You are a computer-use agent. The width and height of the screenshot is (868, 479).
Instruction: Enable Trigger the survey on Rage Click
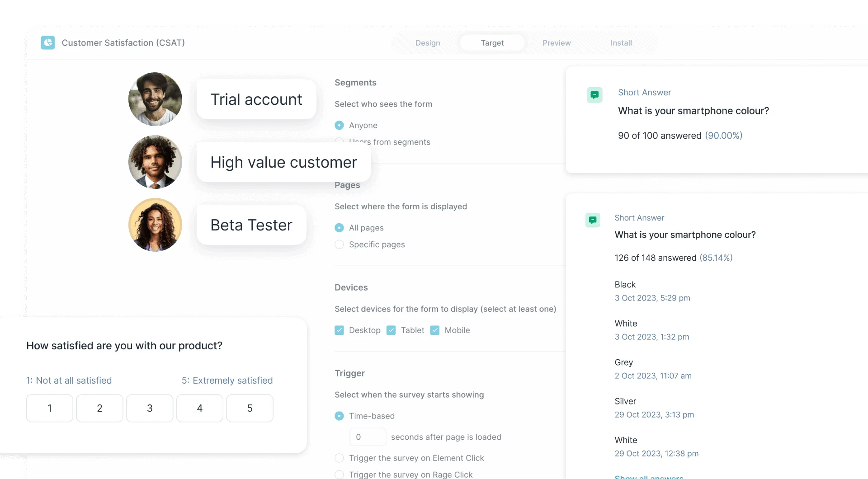click(x=339, y=474)
